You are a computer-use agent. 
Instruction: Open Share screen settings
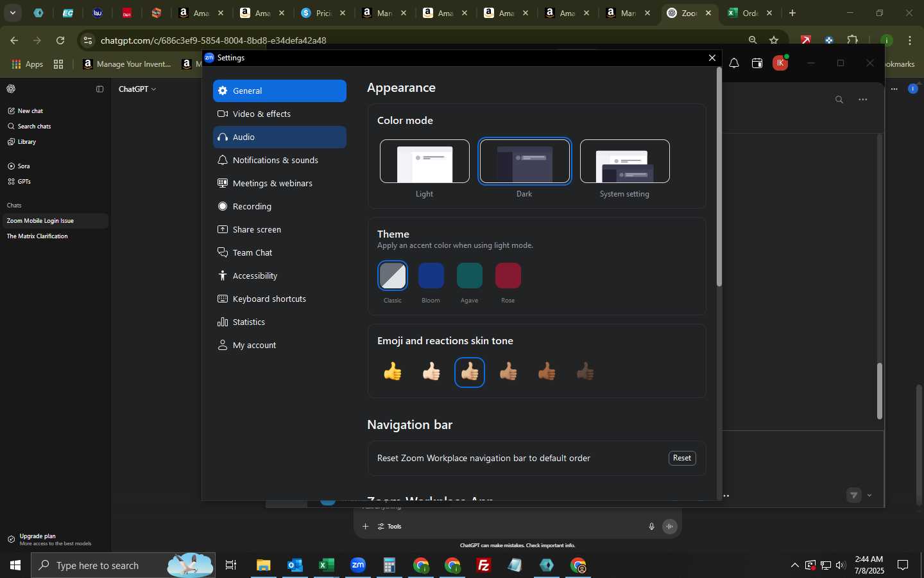pyautogui.click(x=280, y=229)
